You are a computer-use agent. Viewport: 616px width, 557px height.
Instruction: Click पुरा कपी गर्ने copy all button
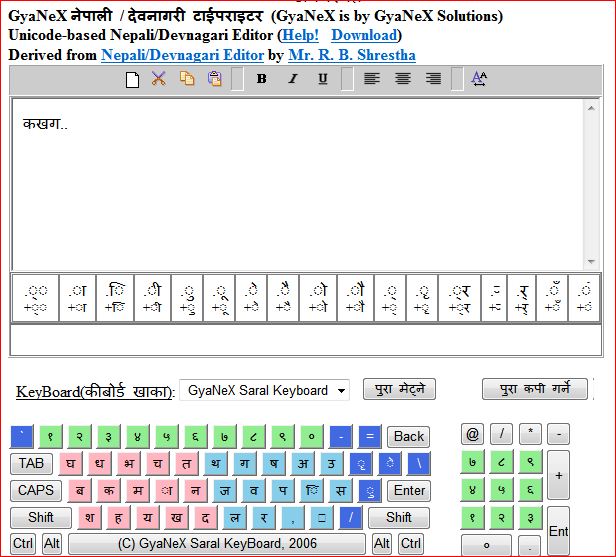coord(535,389)
